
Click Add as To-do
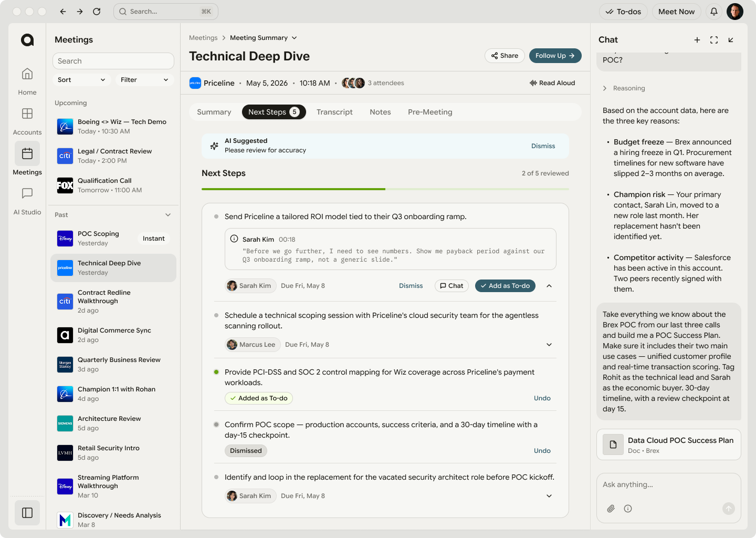(x=505, y=286)
